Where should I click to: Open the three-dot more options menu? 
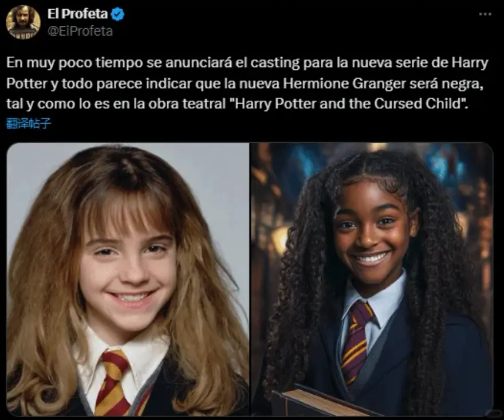(x=485, y=14)
